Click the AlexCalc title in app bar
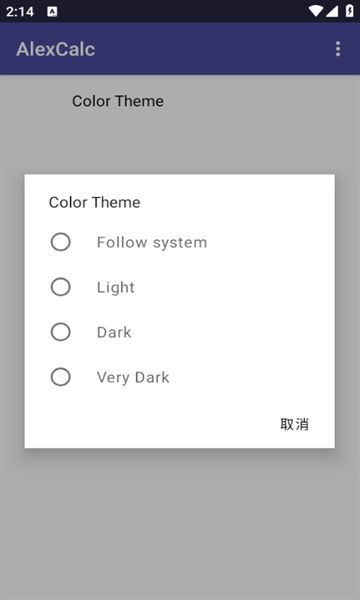 coord(56,49)
